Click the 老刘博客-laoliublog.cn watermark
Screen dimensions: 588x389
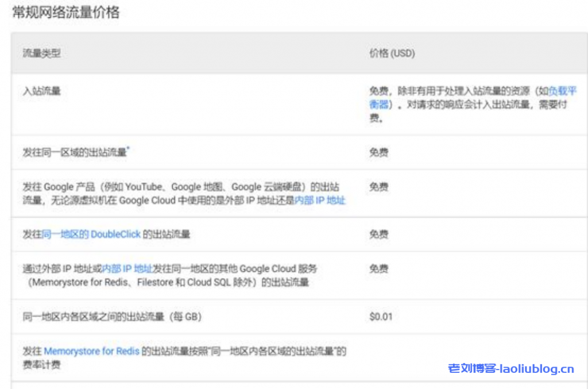point(510,368)
